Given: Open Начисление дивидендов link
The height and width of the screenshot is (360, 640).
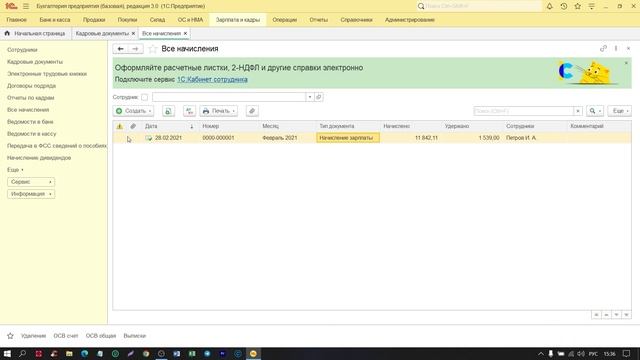Looking at the screenshot, I should click(39, 158).
